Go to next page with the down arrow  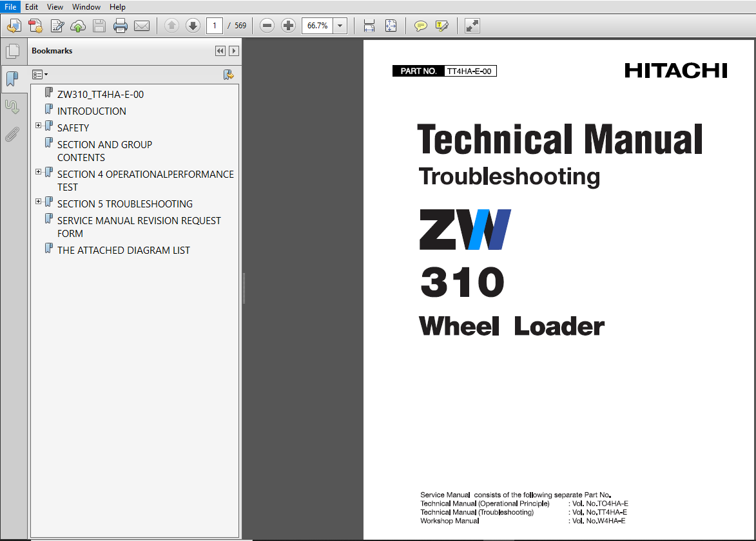pyautogui.click(x=193, y=26)
